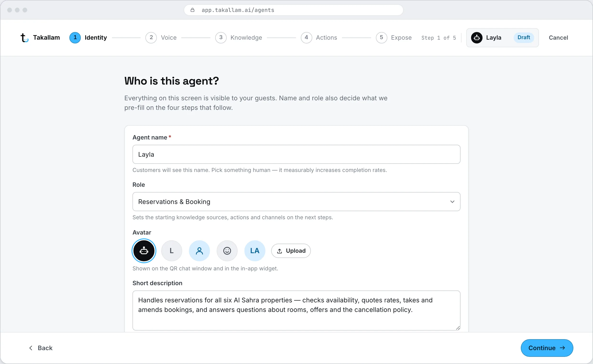Image resolution: width=593 pixels, height=364 pixels.
Task: Go Back to previous screen
Action: coord(41,348)
